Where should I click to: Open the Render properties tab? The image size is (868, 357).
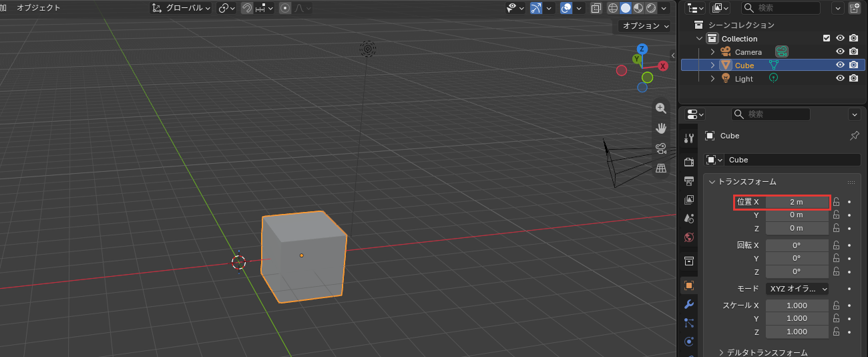[x=689, y=162]
